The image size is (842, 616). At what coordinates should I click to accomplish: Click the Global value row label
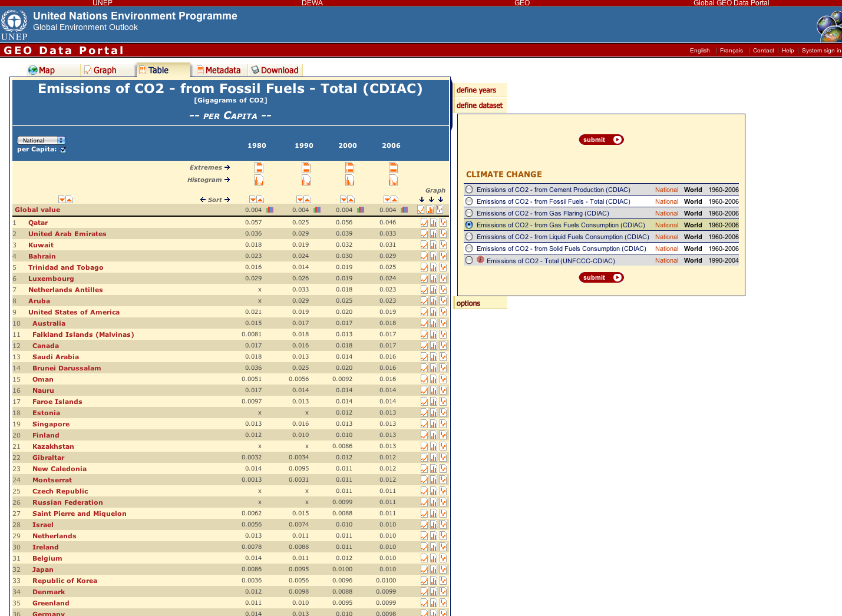click(38, 210)
